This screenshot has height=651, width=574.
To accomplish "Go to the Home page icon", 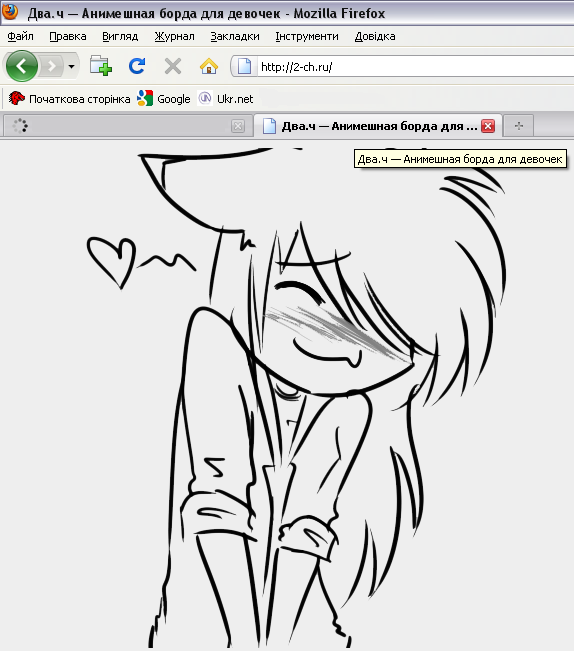I will pos(209,66).
